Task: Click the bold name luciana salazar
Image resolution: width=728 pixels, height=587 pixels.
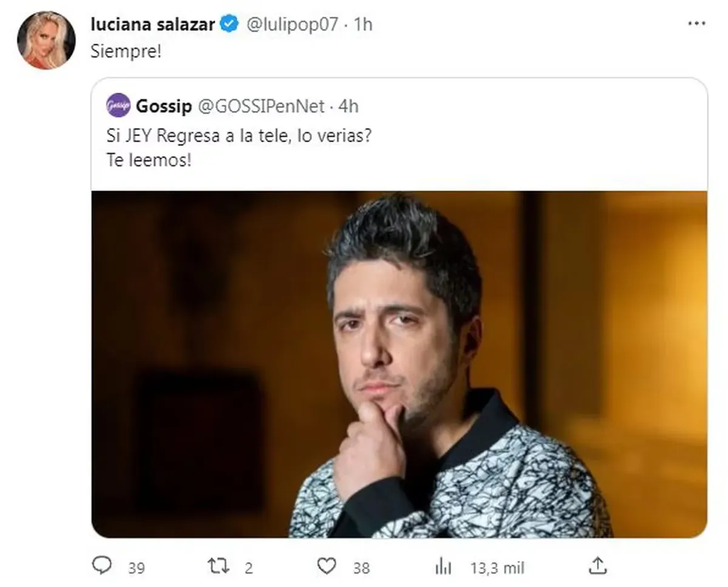Action: click(153, 24)
